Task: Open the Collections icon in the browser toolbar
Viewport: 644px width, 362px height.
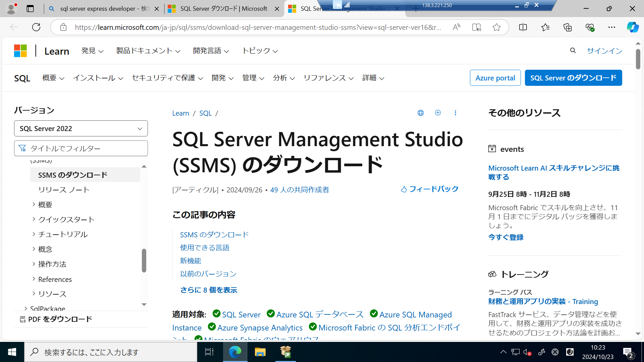Action: pos(568,27)
